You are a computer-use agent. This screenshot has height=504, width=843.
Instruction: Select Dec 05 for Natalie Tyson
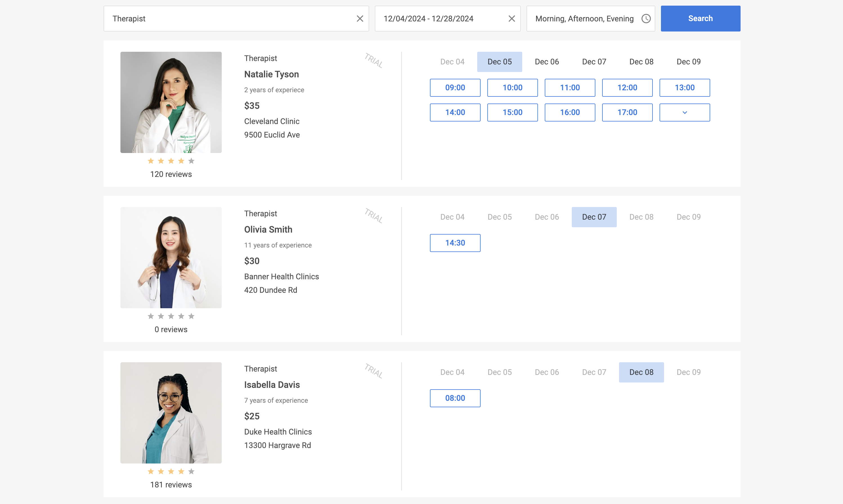click(500, 61)
